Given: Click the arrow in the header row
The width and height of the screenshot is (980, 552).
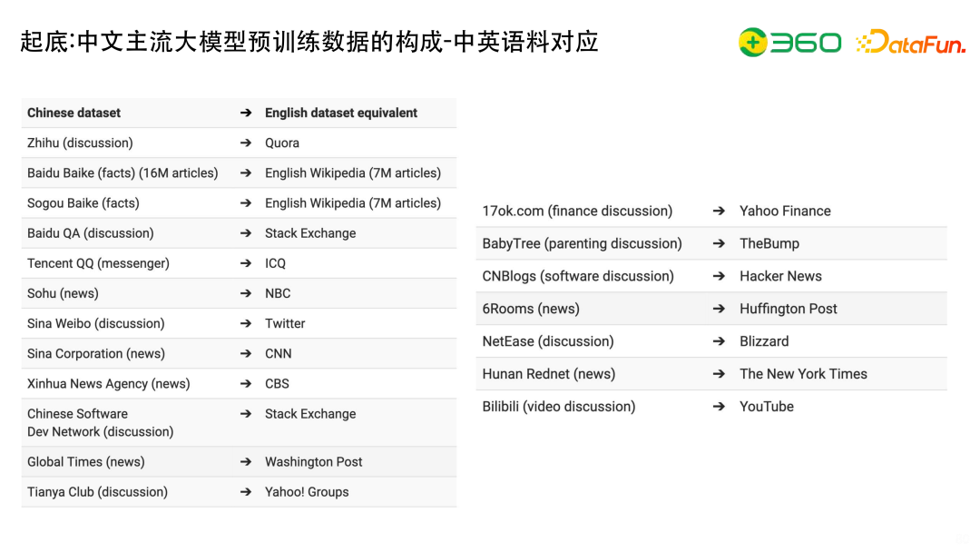Looking at the screenshot, I should pyautogui.click(x=246, y=113).
